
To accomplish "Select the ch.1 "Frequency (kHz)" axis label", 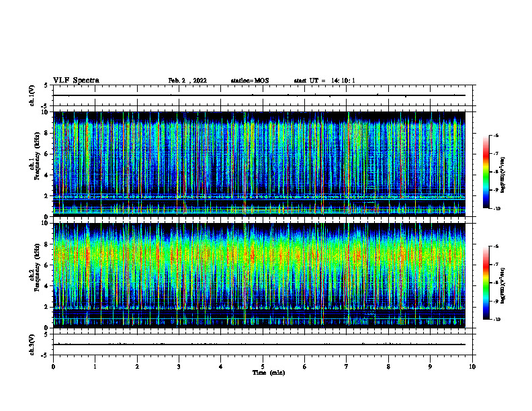I will (x=37, y=156).
